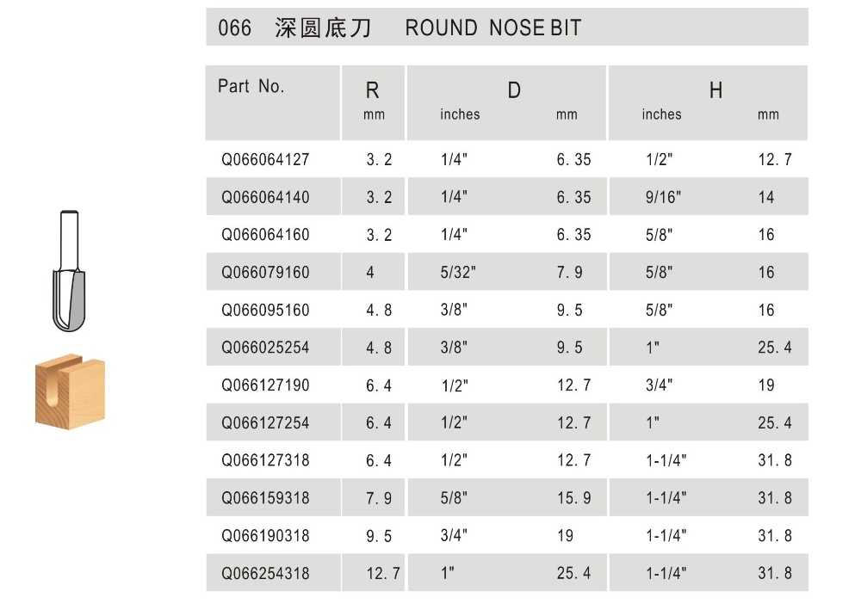The image size is (861, 616).
Task: Pick part number Q066095160
Action: tap(265, 311)
